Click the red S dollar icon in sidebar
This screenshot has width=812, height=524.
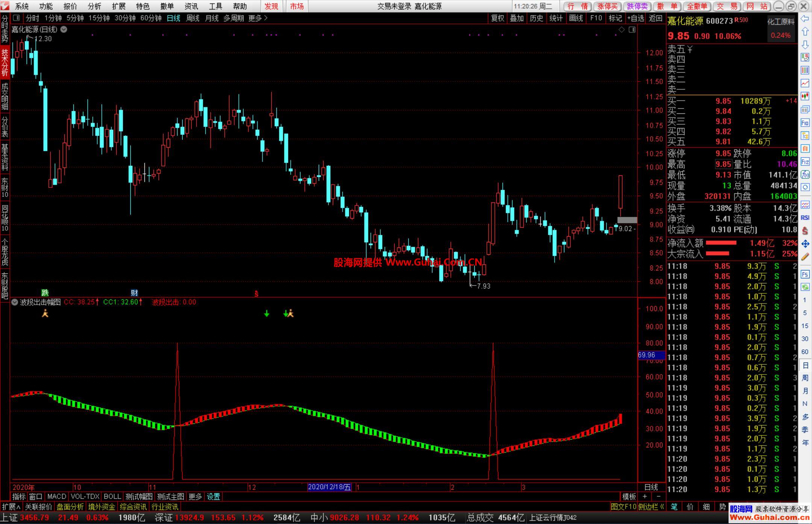805,231
